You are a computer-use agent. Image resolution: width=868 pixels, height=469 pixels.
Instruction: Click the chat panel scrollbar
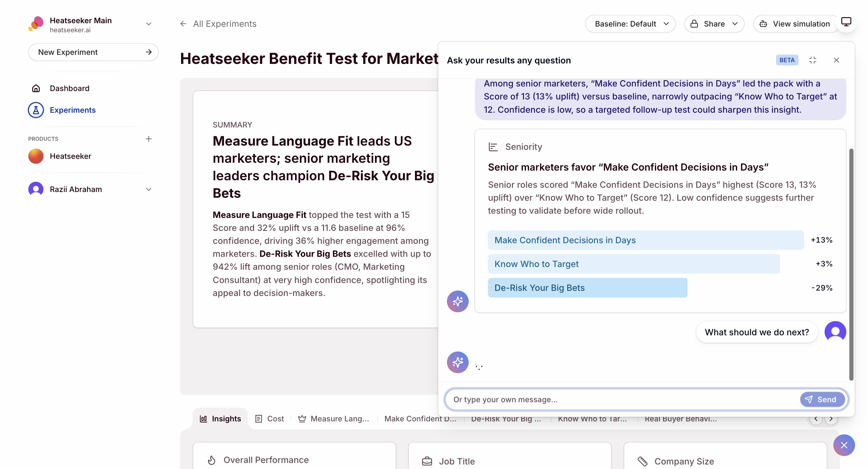[851, 264]
